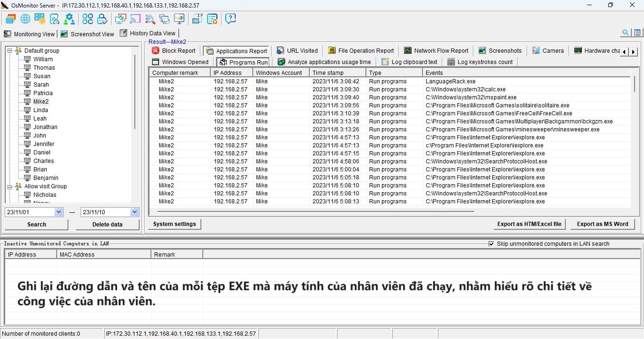Click the stacked windows toolbar icon

(x=10, y=19)
